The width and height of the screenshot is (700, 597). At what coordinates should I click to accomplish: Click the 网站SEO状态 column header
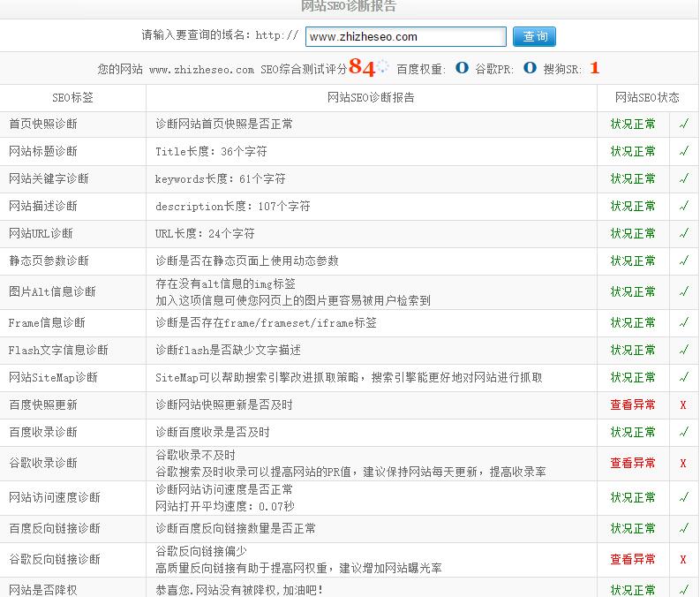click(x=647, y=97)
